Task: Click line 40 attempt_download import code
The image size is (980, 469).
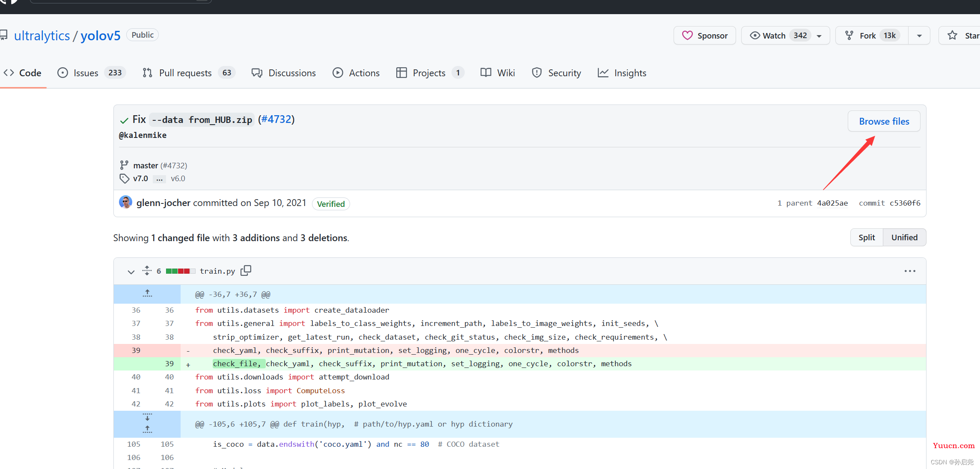Action: click(292, 377)
